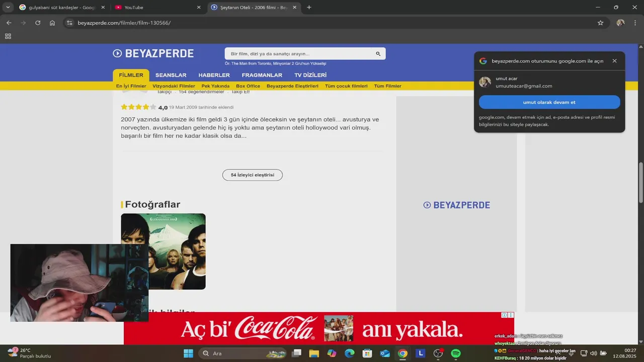Click the 54 İzleyici eleştirisi button

[x=253, y=175]
